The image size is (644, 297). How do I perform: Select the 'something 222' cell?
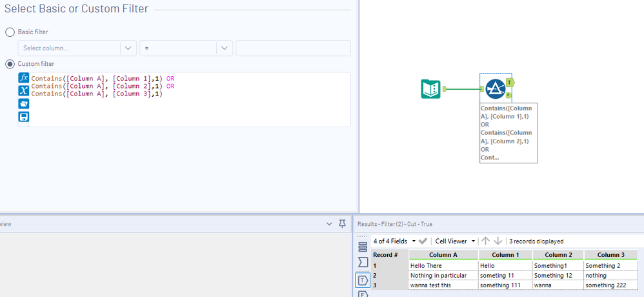pyautogui.click(x=610, y=285)
